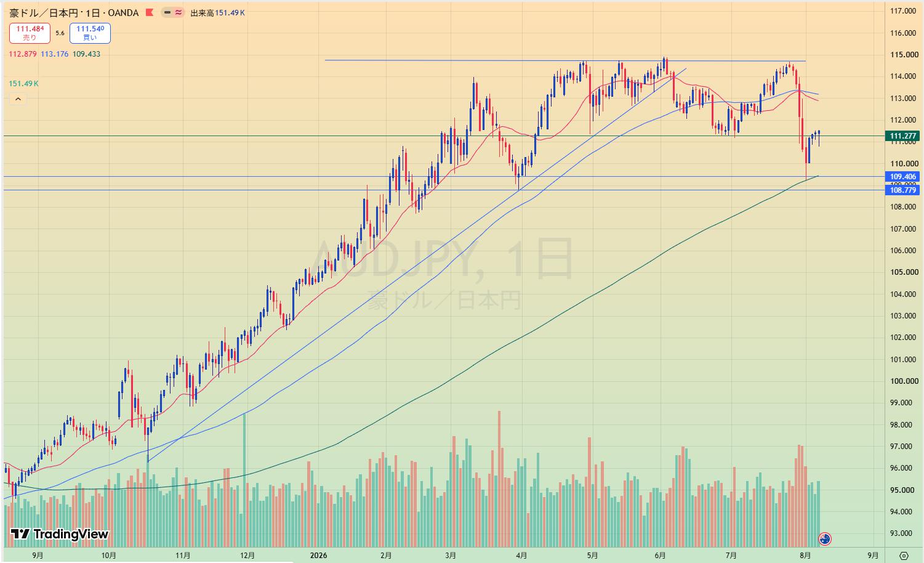Viewport: 924px width, 563px height.
Task: Select blue moving average value 113.176
Action: (54, 54)
